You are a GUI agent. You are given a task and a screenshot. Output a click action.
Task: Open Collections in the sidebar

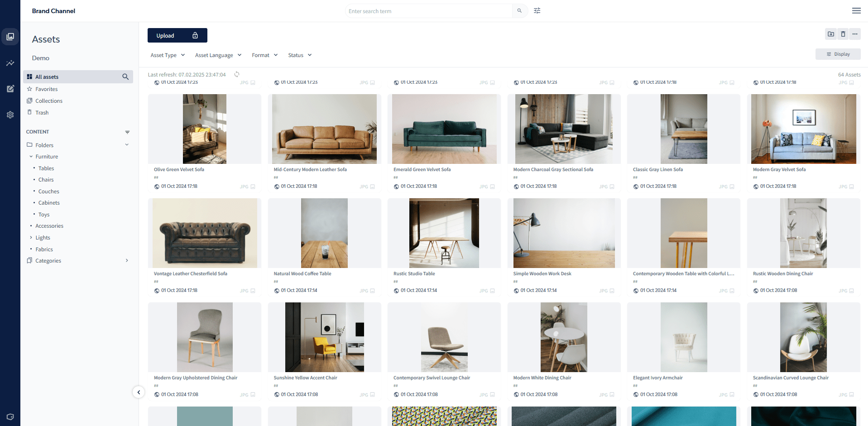[48, 101]
